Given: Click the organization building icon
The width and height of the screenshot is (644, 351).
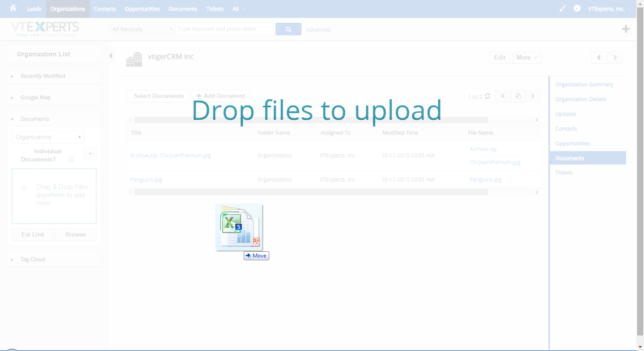Looking at the screenshot, I should tap(134, 59).
